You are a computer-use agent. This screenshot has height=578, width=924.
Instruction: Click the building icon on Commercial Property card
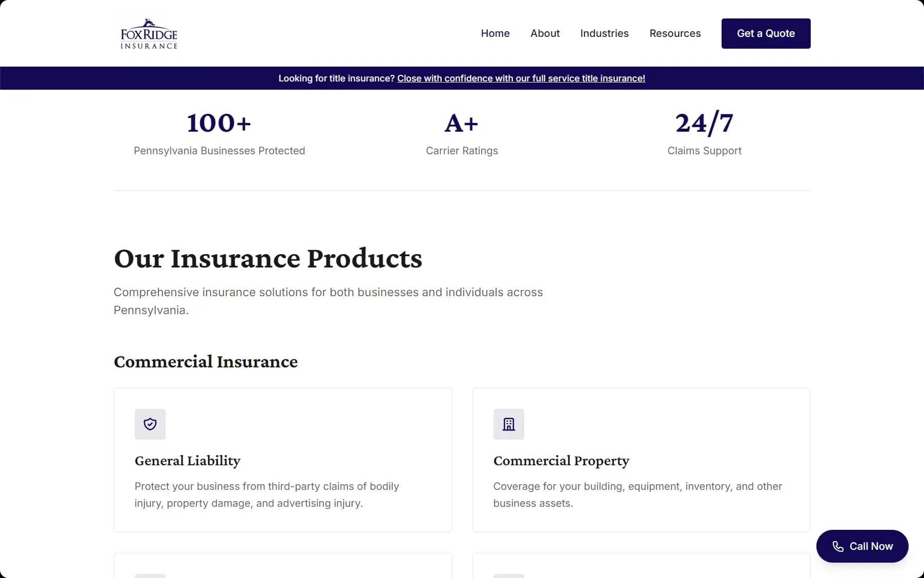(508, 424)
